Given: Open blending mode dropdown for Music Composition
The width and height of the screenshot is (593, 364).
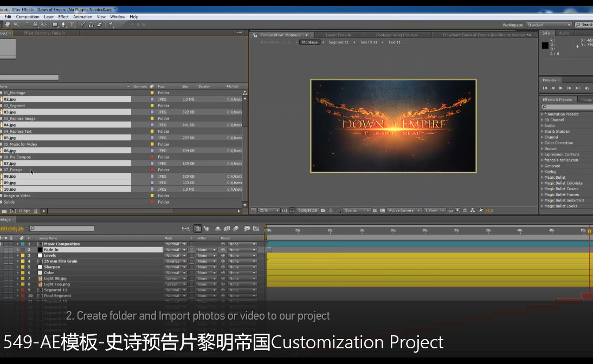Looking at the screenshot, I should coord(176,244).
